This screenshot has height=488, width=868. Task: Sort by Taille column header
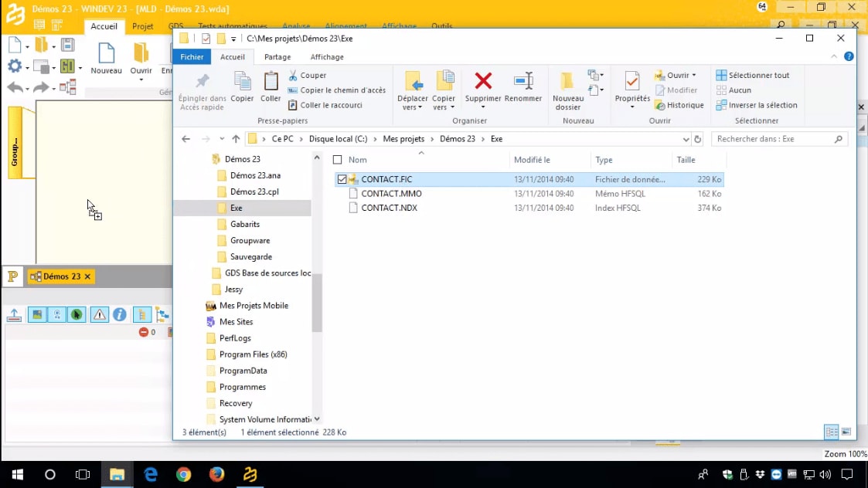686,160
